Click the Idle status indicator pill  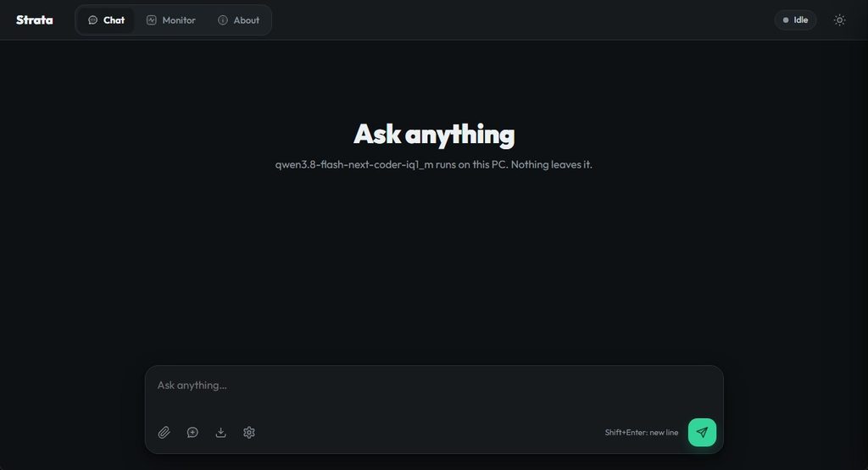[x=795, y=20]
